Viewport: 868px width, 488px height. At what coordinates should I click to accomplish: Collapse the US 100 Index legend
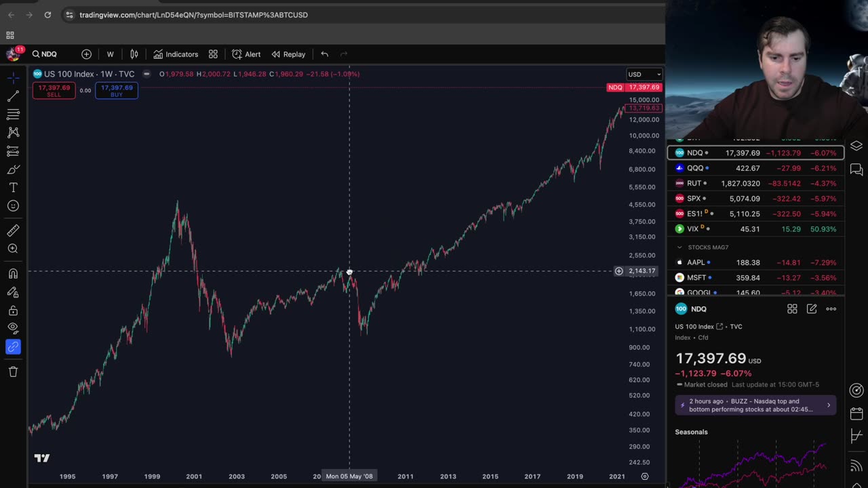point(146,74)
